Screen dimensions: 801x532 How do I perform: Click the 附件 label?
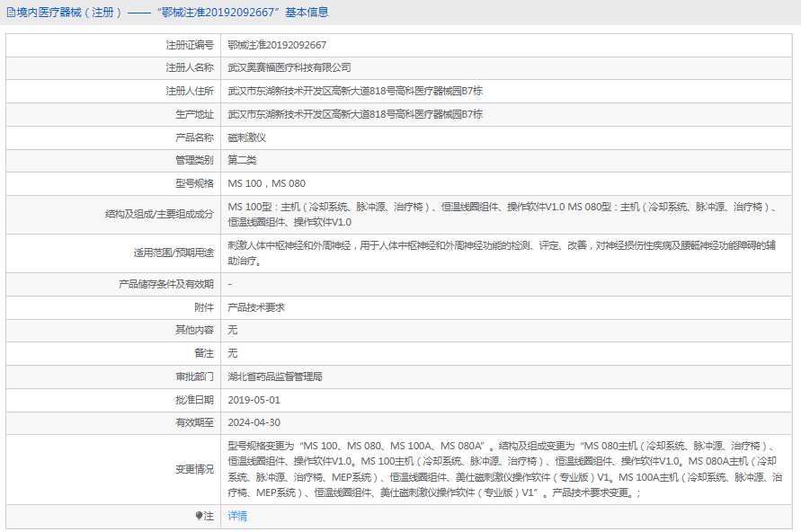[x=204, y=307]
